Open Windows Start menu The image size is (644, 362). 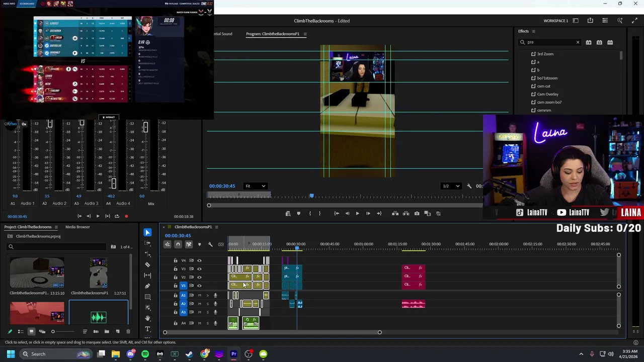(x=11, y=354)
